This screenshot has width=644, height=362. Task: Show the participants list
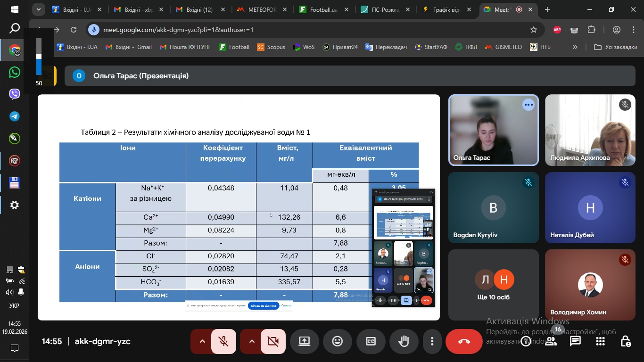[x=551, y=341]
